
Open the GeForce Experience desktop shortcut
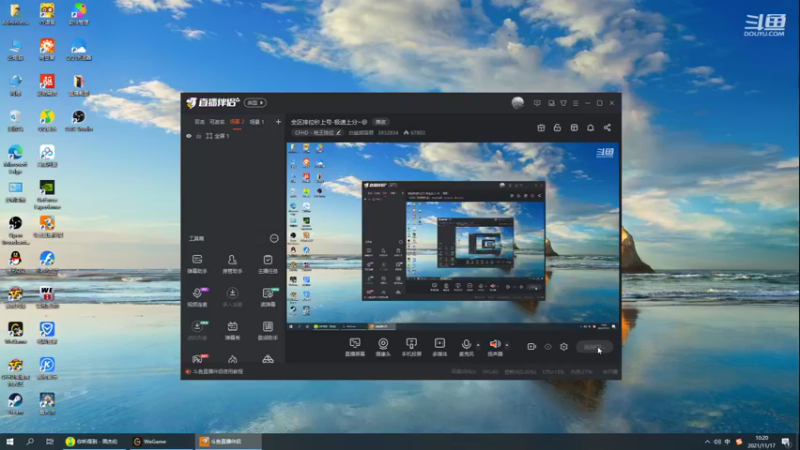(47, 194)
